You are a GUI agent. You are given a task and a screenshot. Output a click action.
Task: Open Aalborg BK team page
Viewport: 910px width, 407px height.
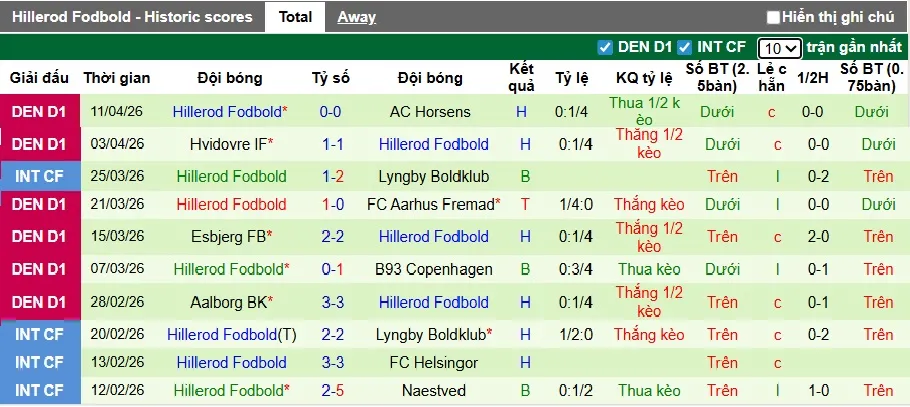click(x=227, y=302)
